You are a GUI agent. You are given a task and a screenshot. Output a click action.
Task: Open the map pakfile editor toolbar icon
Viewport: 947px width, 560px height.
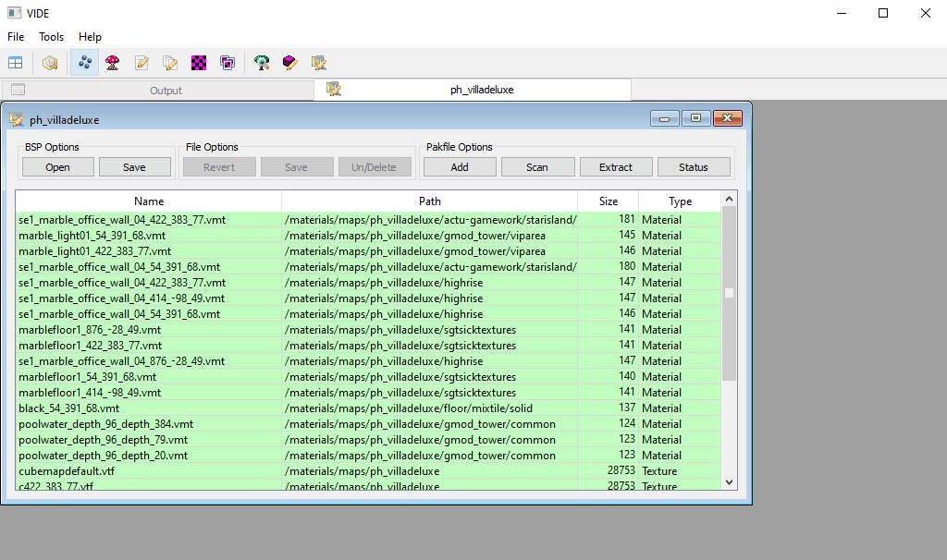319,63
